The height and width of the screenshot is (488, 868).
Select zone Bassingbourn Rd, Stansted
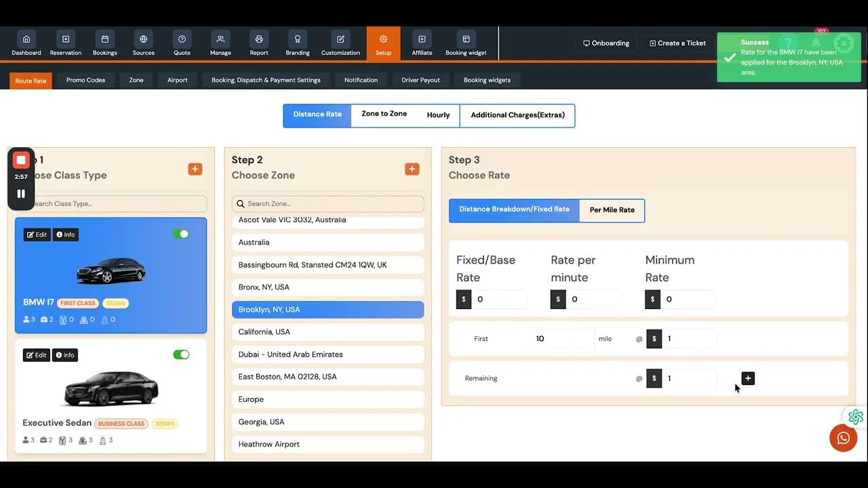point(328,264)
